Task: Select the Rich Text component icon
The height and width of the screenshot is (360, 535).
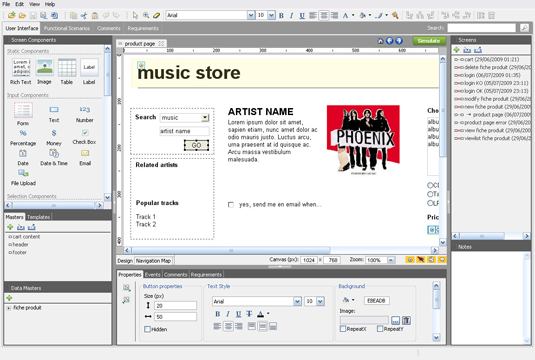Action: pyautogui.click(x=21, y=67)
